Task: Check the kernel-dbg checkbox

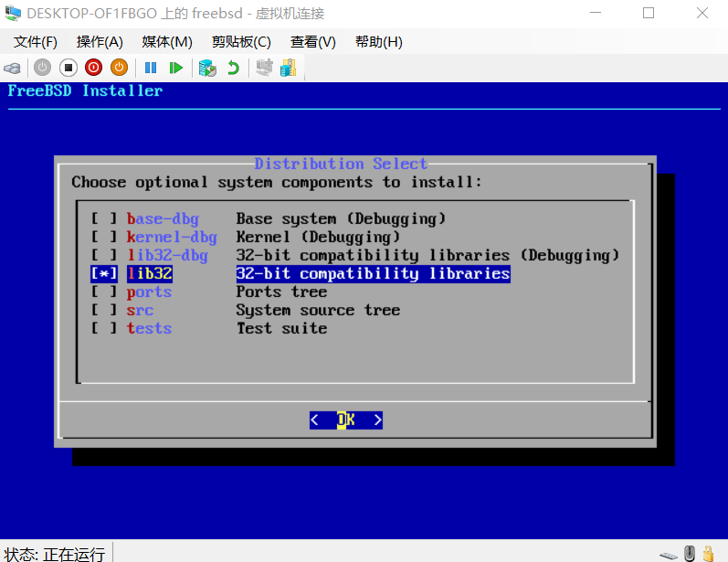Action: tap(104, 237)
